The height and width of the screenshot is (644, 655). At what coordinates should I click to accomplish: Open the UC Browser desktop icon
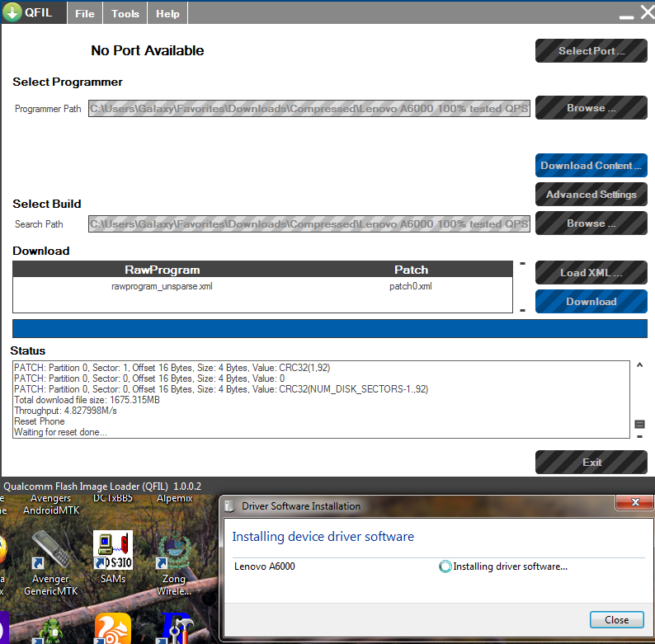113,628
